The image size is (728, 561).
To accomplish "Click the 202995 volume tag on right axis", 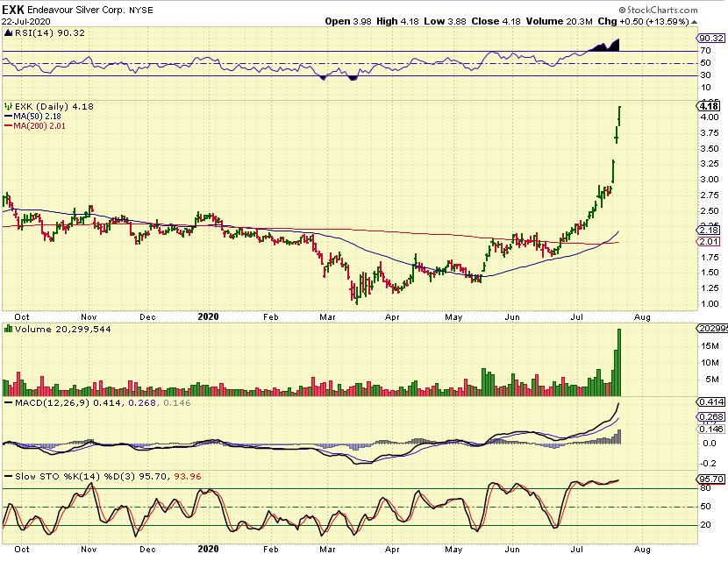I will click(x=712, y=329).
